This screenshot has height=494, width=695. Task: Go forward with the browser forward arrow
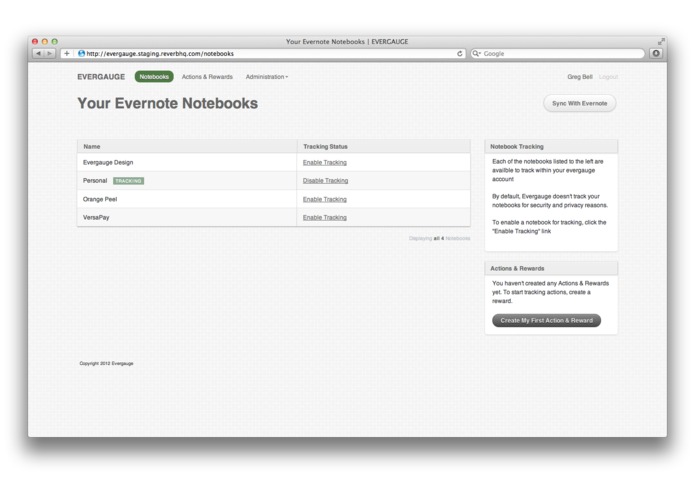[x=50, y=53]
